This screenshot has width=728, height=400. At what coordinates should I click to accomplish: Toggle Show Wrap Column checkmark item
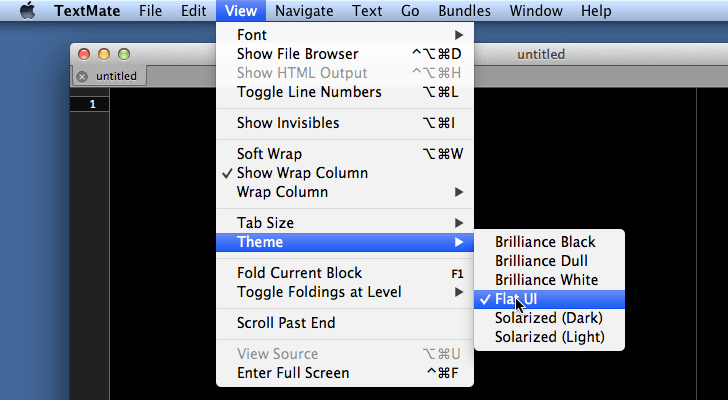pyautogui.click(x=302, y=173)
